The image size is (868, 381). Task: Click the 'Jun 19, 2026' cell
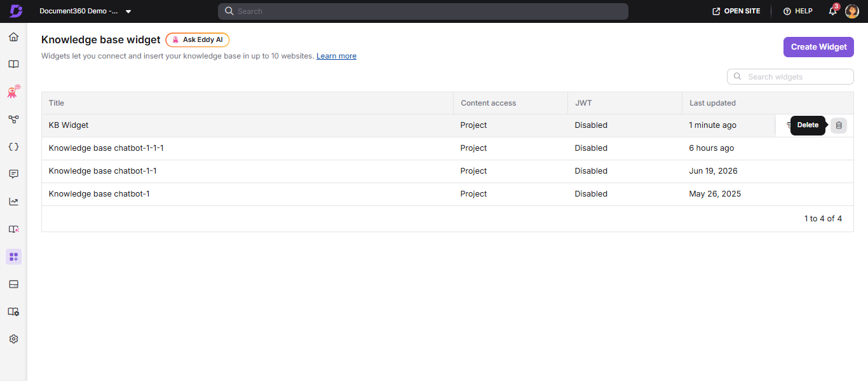coord(714,171)
